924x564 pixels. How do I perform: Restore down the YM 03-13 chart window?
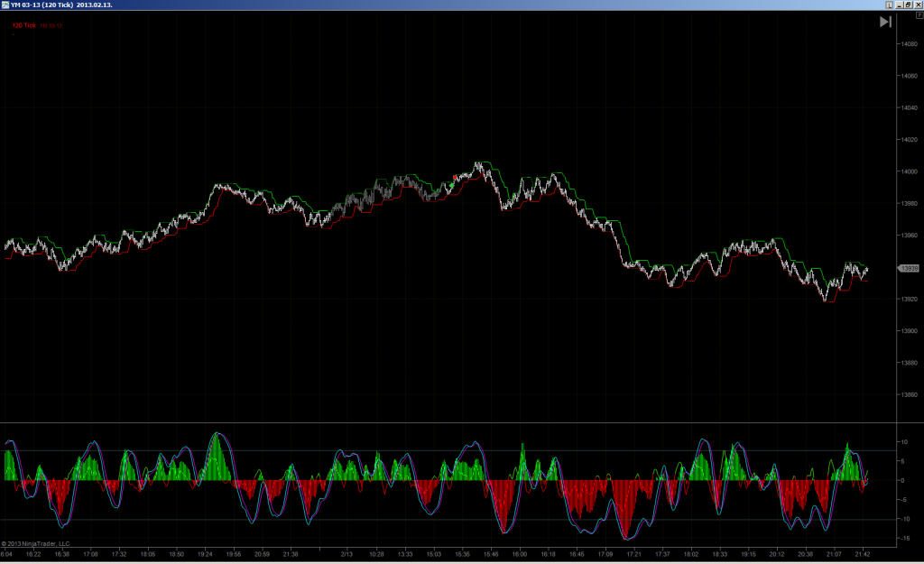point(908,5)
